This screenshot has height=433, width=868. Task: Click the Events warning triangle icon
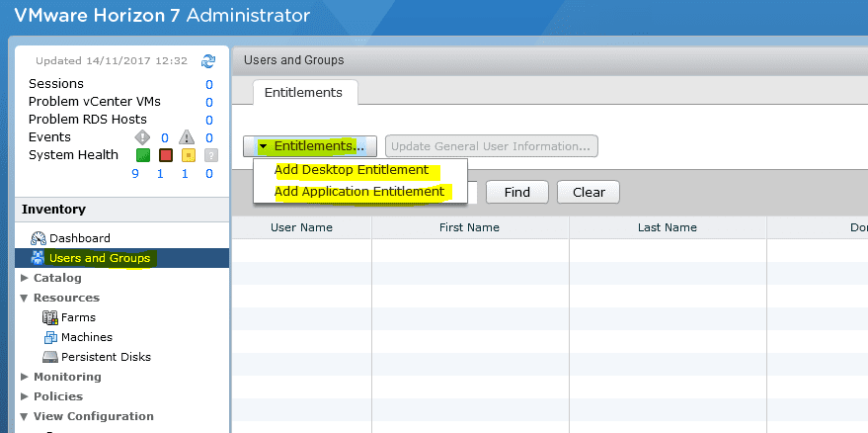click(187, 137)
